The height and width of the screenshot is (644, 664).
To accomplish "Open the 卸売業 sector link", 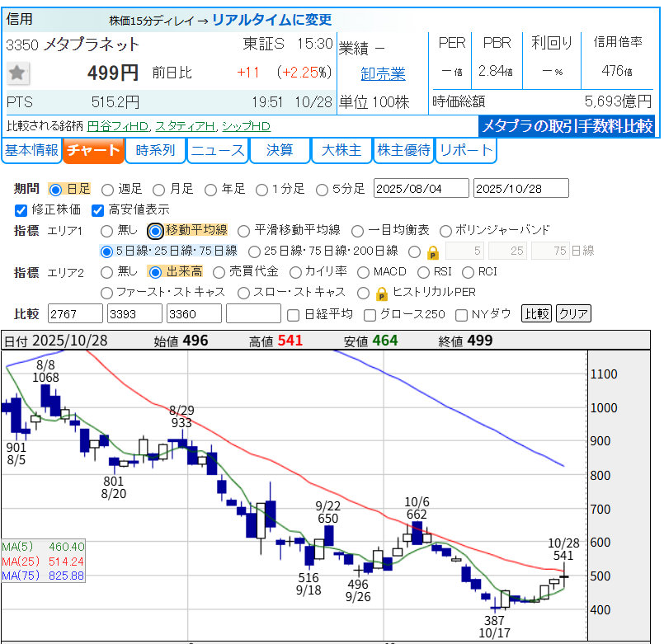I will 383,74.
